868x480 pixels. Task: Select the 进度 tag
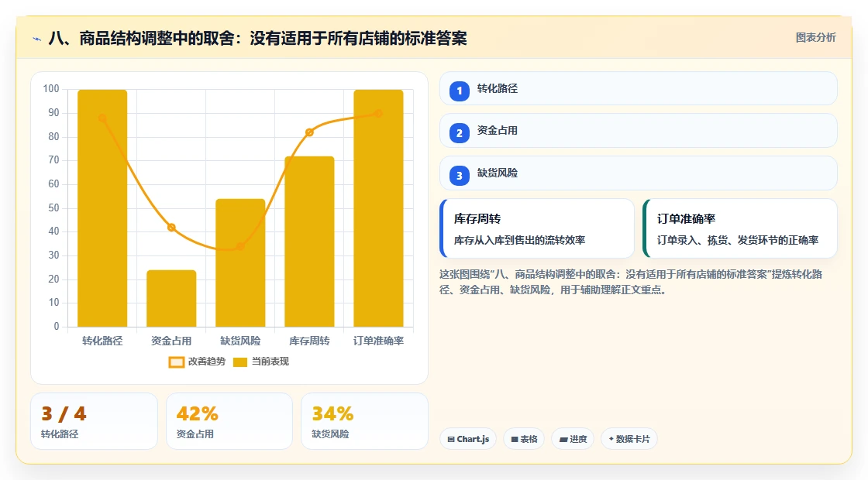pyautogui.click(x=573, y=439)
